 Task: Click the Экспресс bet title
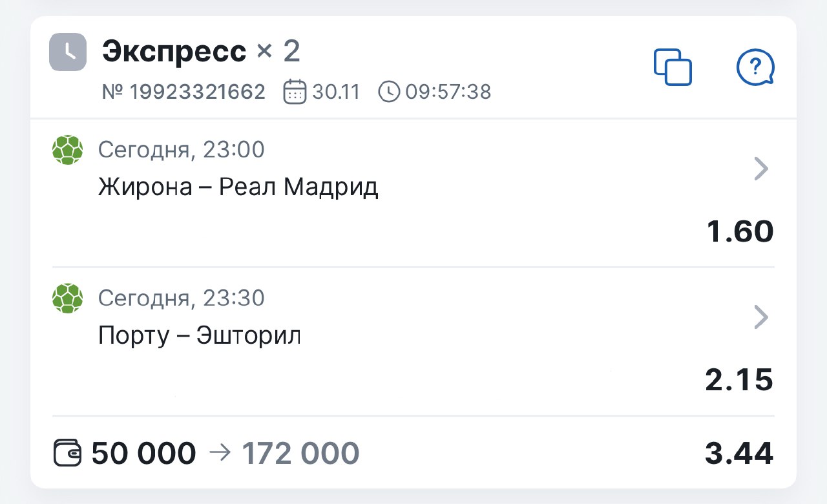coord(174,52)
